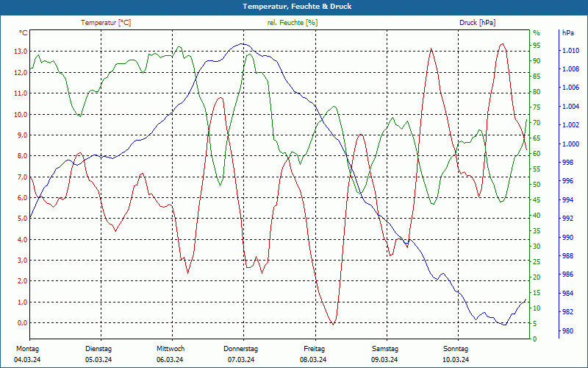588x368 pixels.
Task: Click the date '07.03.24'
Action: (241, 360)
